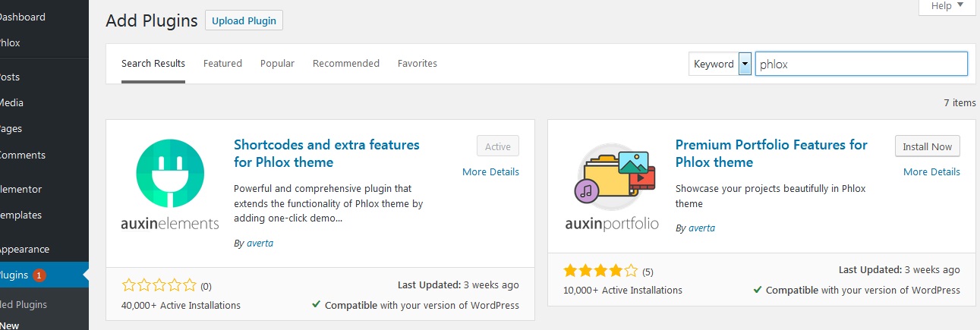Expand the Keyword search type dropdown
The height and width of the screenshot is (330, 980).
click(720, 64)
